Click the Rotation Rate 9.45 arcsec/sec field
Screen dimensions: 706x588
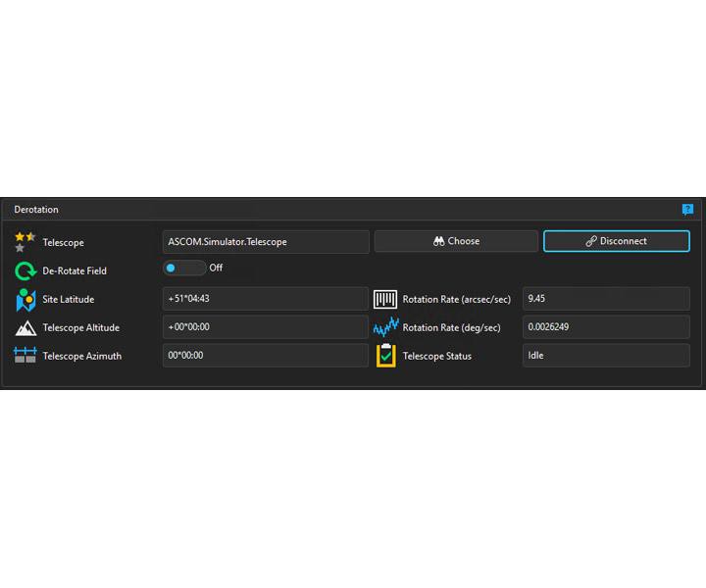click(x=605, y=299)
